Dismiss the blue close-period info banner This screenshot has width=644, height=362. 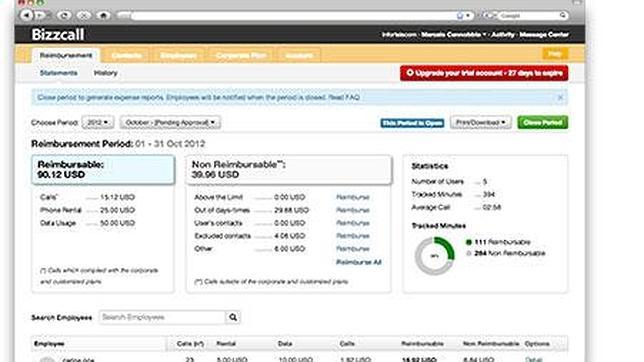[x=560, y=97]
